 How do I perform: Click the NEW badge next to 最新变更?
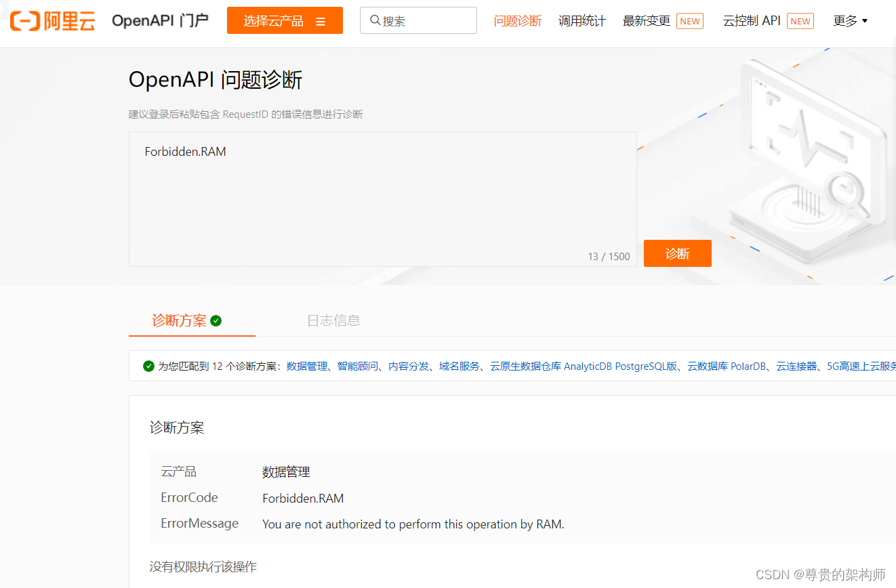click(x=689, y=21)
